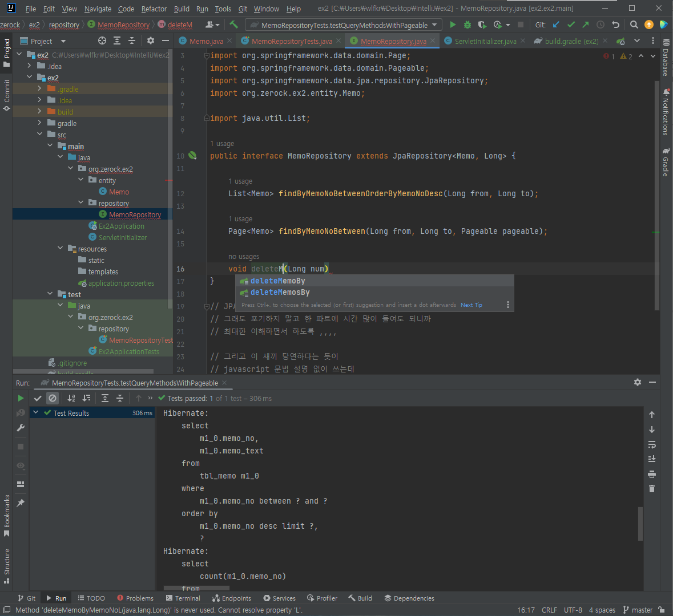Open the Commit tool window
Screen dimensions: 673x616
coord(6,95)
